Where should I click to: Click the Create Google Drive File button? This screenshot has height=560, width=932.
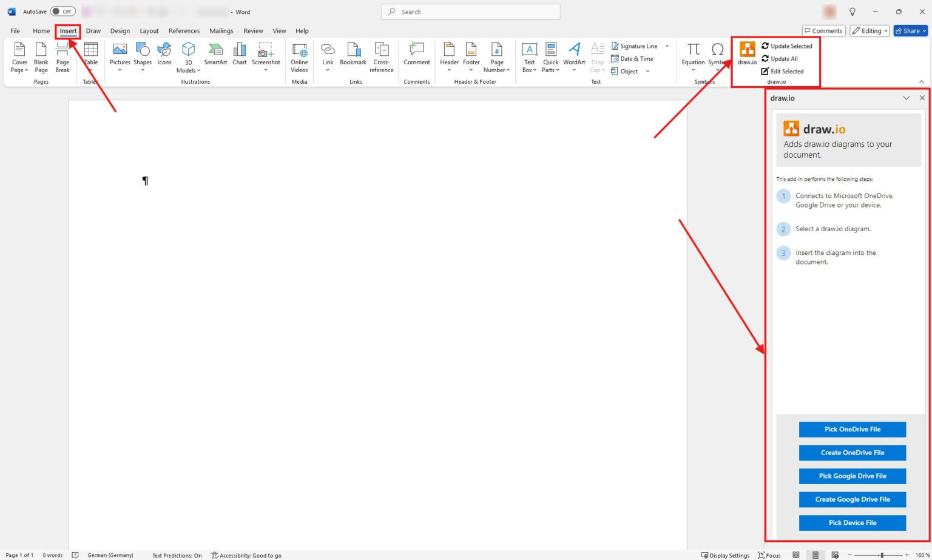[x=852, y=499]
